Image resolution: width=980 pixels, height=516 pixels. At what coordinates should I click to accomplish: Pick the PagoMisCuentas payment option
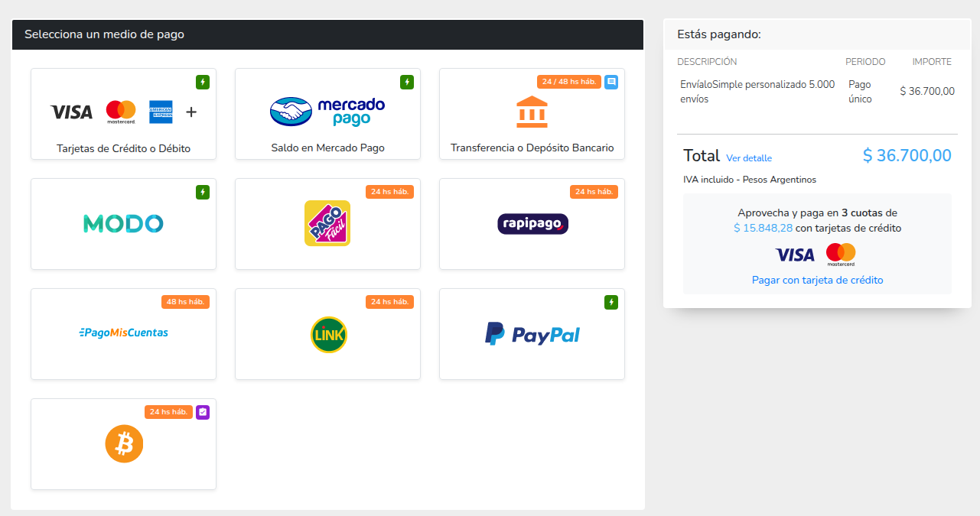point(123,333)
